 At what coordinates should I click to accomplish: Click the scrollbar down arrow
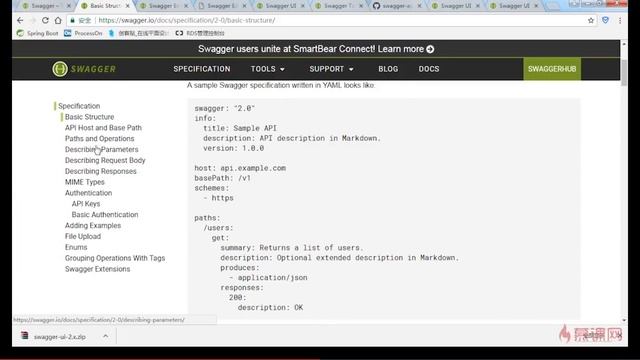(x=623, y=320)
